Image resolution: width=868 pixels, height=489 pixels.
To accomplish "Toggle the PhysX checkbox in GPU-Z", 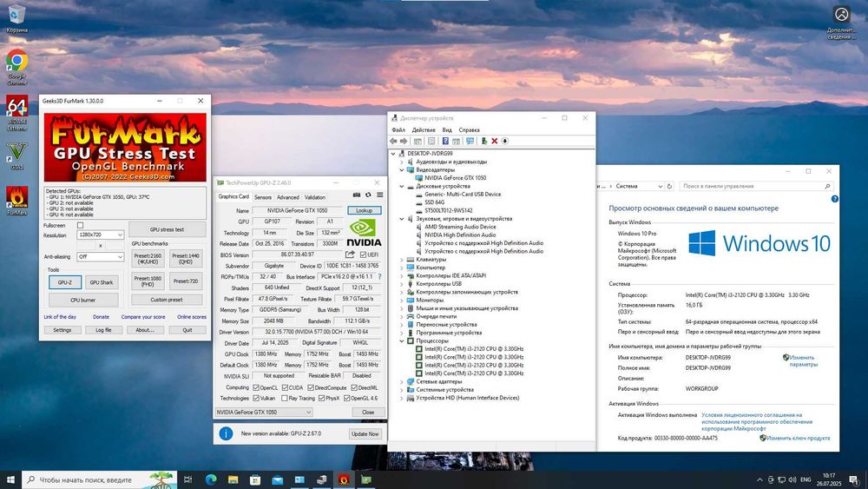I will [321, 398].
